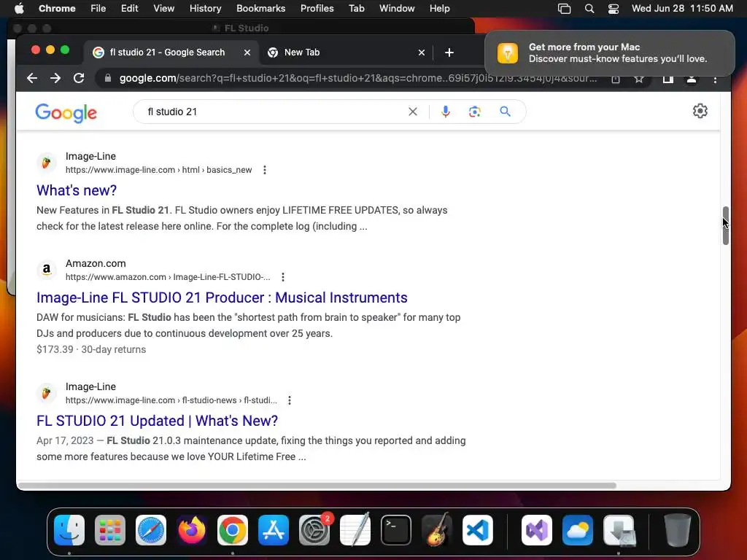Open more options for fl-studio-news result
Screen dimensions: 747x560
pyautogui.click(x=290, y=400)
